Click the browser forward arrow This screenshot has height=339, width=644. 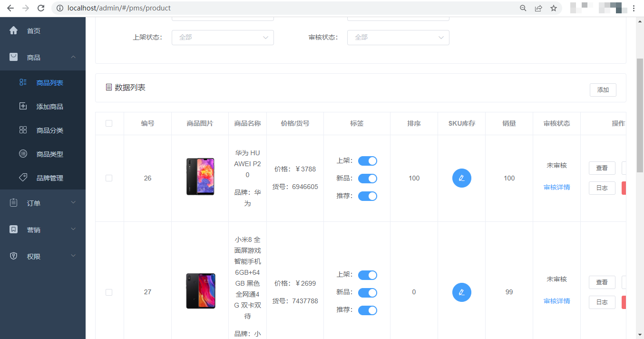pyautogui.click(x=26, y=8)
